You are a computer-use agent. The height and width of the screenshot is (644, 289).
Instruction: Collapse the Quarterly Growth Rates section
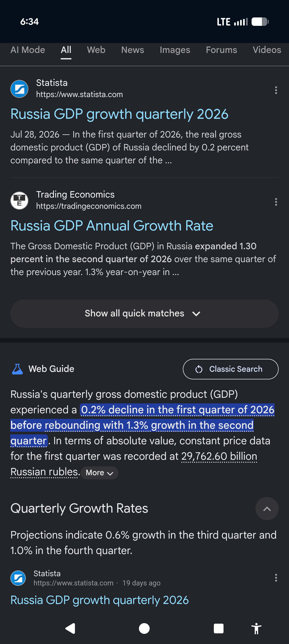267,508
